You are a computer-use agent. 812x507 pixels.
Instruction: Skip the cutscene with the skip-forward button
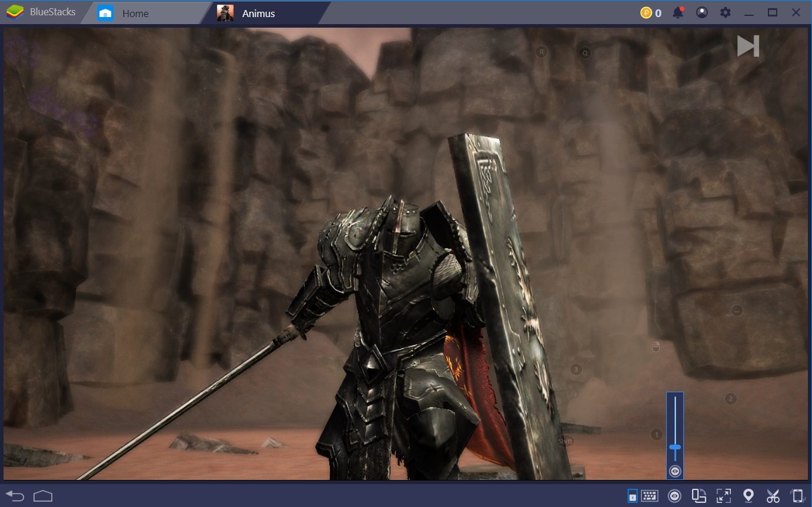pyautogui.click(x=748, y=46)
